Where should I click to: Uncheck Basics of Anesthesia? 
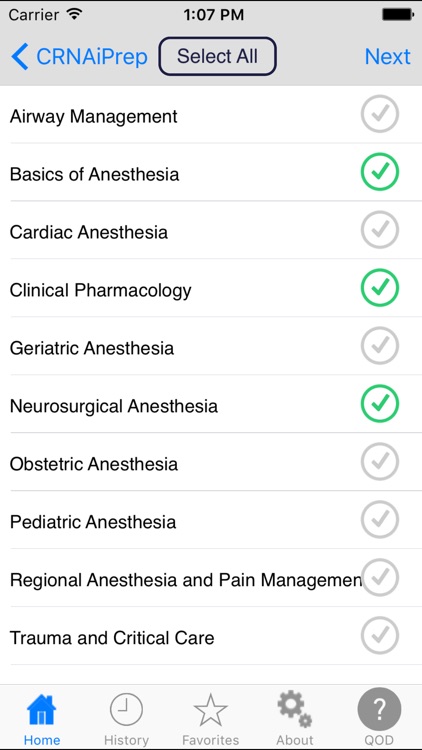[x=379, y=172]
